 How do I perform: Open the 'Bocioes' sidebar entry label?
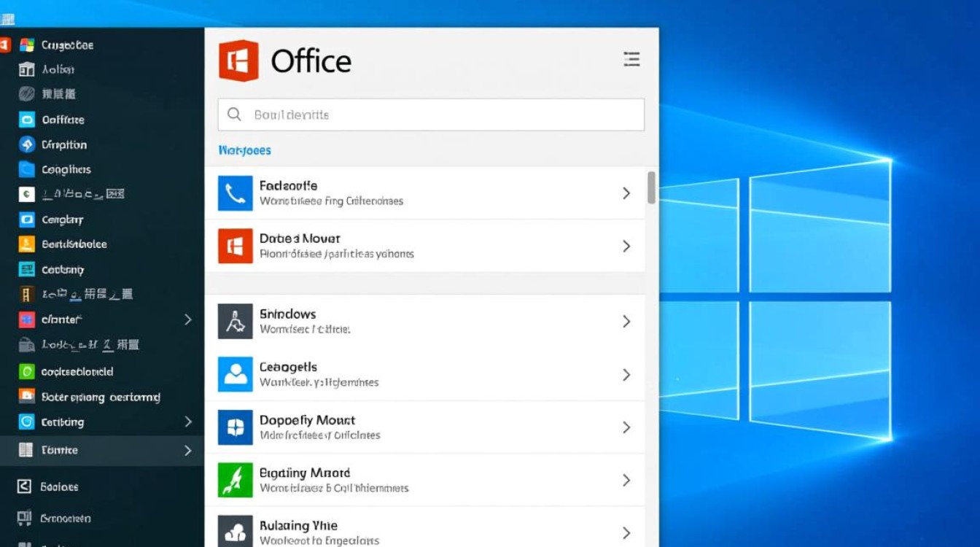[x=60, y=486]
